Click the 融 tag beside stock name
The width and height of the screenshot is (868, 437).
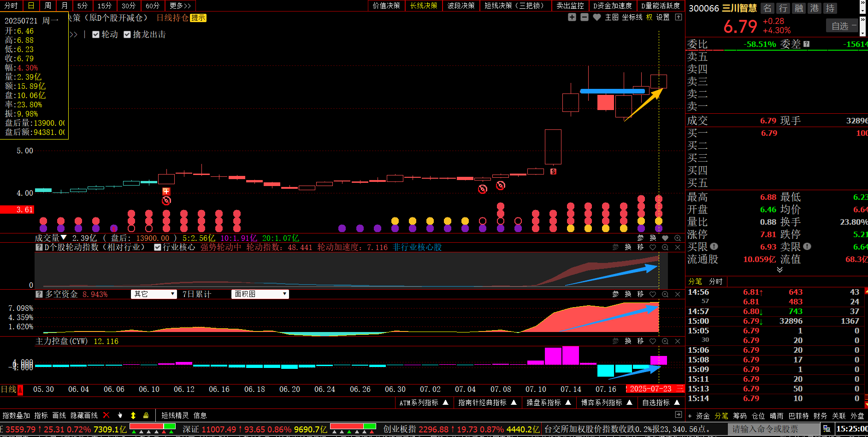pos(799,8)
